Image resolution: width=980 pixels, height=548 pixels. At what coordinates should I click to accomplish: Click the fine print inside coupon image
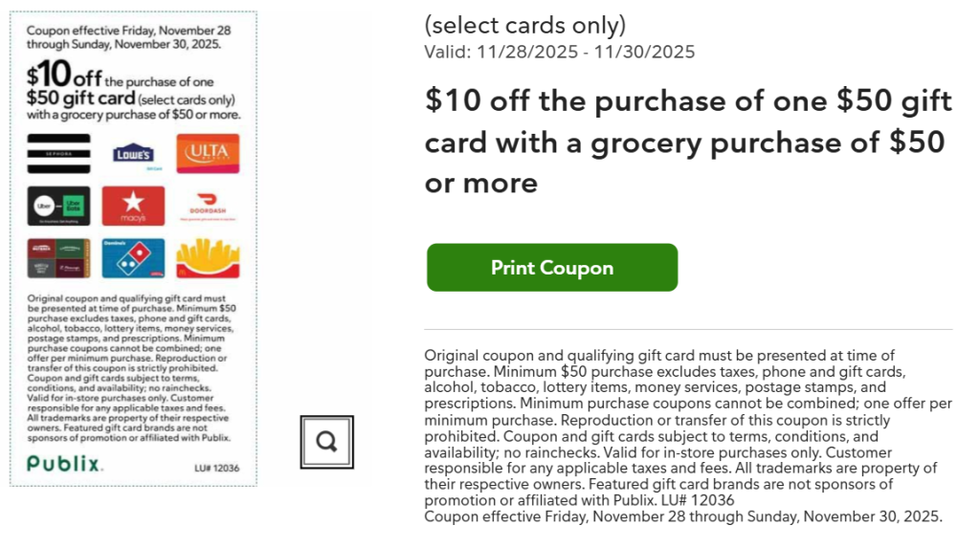click(132, 368)
